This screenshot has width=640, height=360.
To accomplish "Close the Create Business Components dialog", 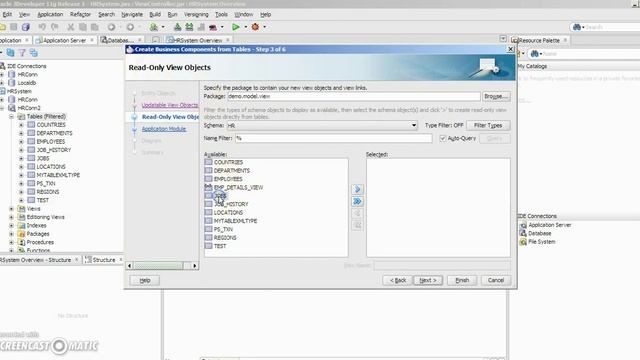I will [x=510, y=49].
